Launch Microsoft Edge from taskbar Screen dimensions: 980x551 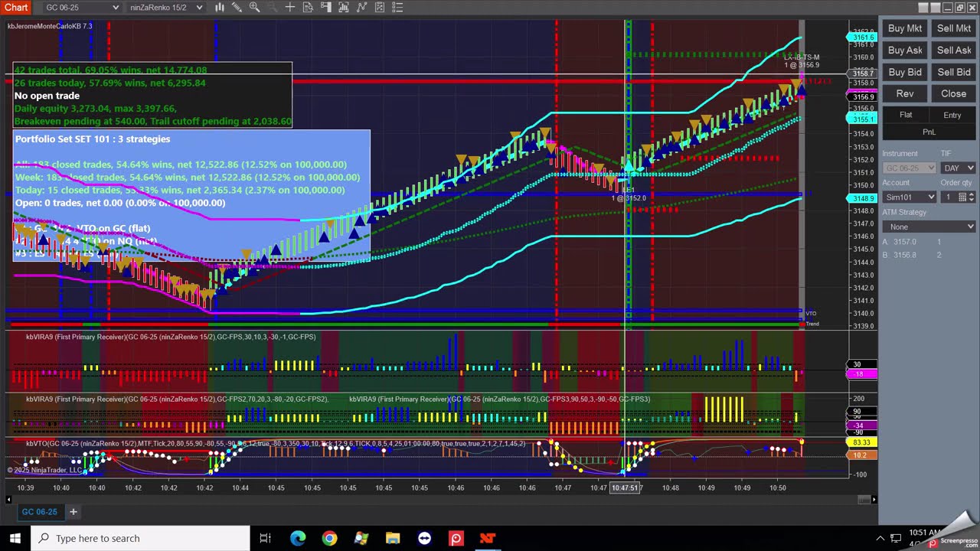[298, 538]
